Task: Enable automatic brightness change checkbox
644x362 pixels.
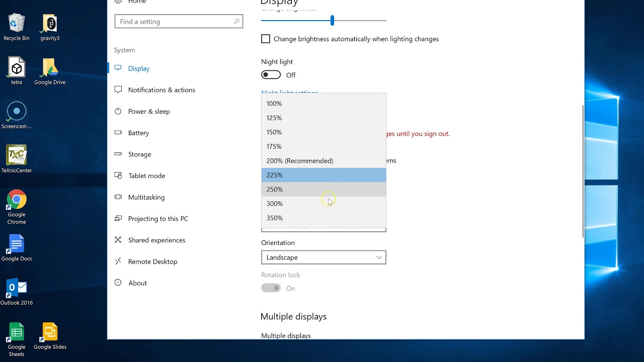Action: [266, 39]
